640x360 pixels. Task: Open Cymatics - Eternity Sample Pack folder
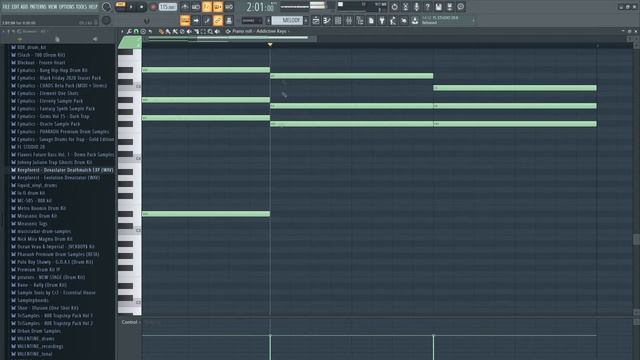tap(47, 101)
